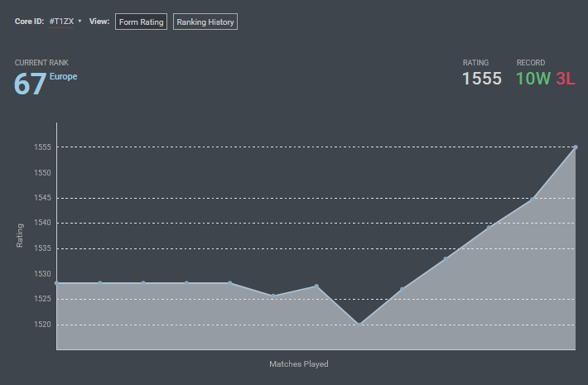Select the final data point at 1555
This screenshot has width=588, height=385.
(576, 147)
